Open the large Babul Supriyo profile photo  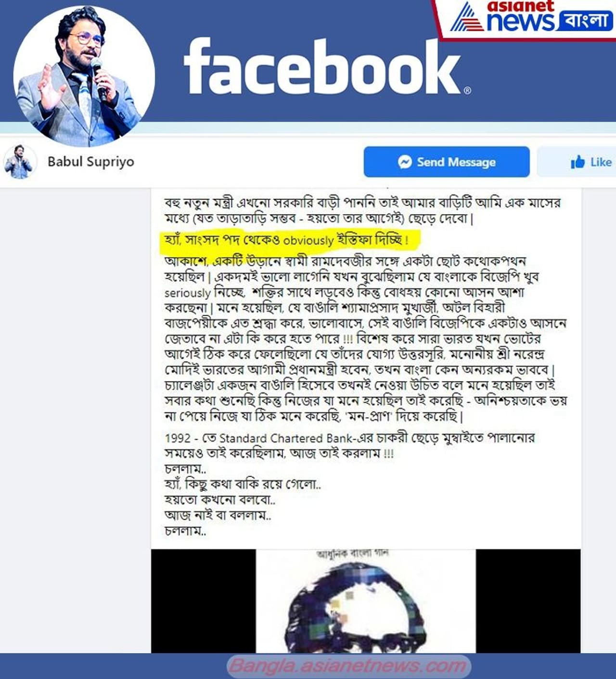coord(84,76)
